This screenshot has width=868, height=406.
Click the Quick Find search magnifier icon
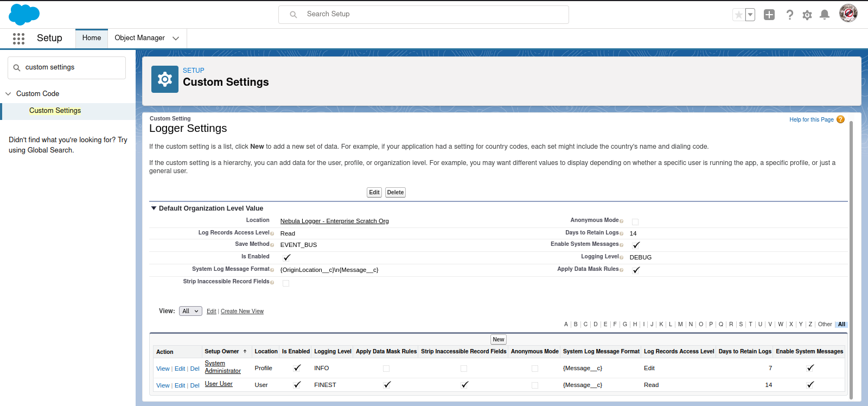[x=17, y=68]
